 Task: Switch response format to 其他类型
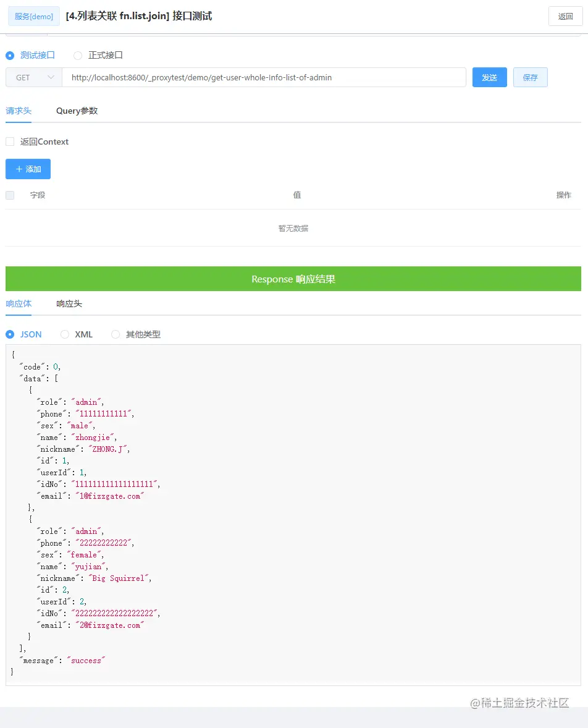[115, 334]
